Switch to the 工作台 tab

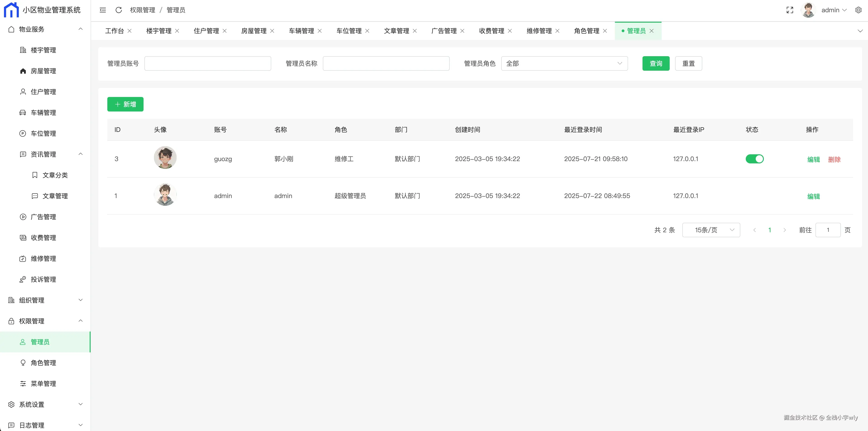[x=114, y=31]
